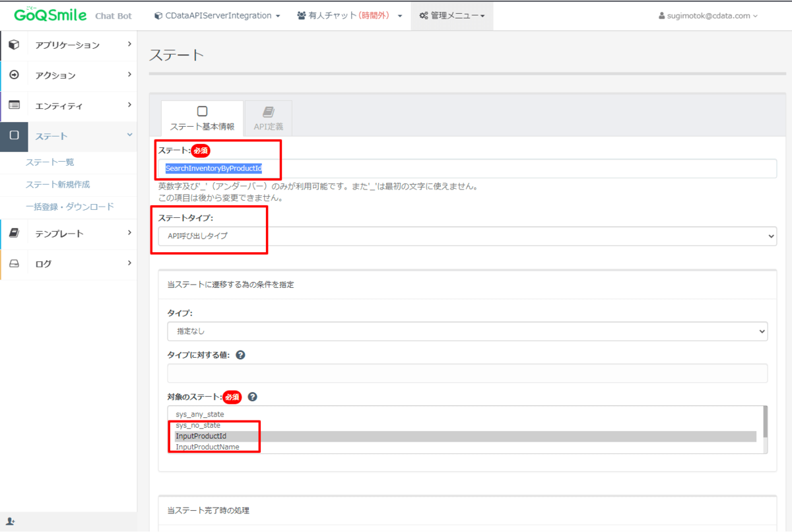Open the caret next to 有人チャット (時間外)
The height and width of the screenshot is (532, 792).
tap(400, 16)
